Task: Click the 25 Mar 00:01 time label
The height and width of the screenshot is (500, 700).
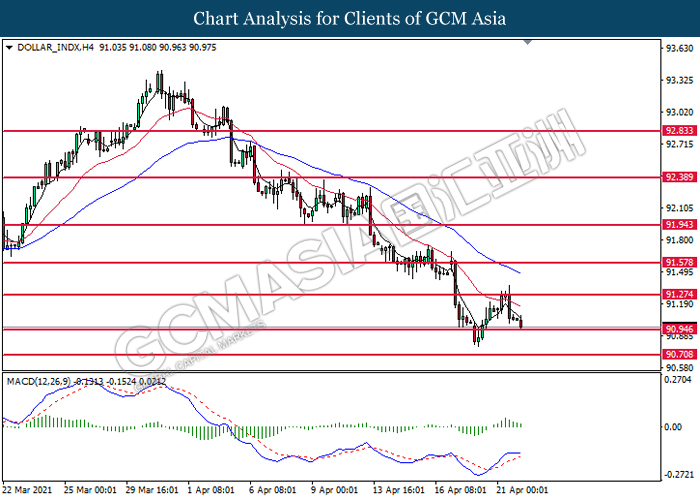Action: (90, 490)
